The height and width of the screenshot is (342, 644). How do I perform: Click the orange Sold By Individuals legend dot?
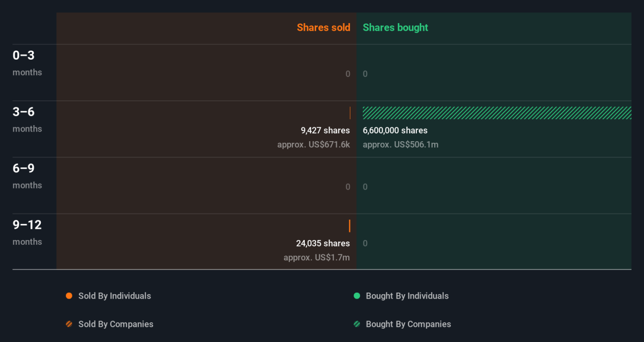tap(69, 296)
